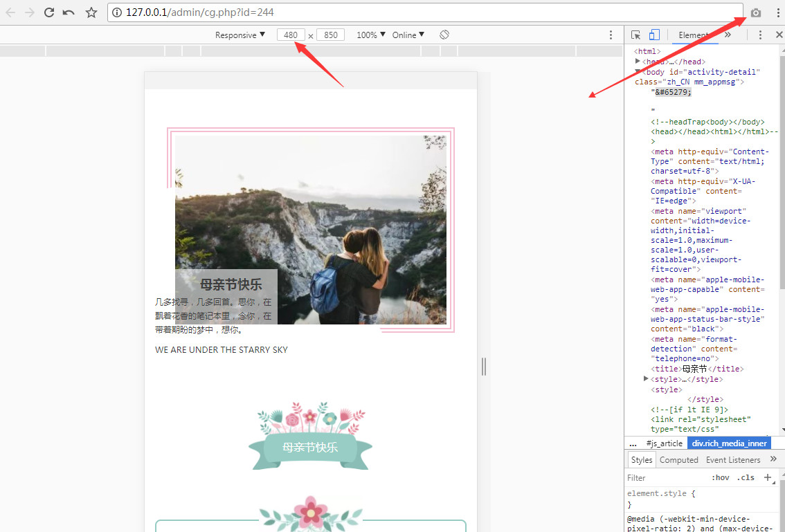Switch to the Elements tab
Image resolution: width=785 pixels, height=532 pixels.
pyautogui.click(x=694, y=35)
